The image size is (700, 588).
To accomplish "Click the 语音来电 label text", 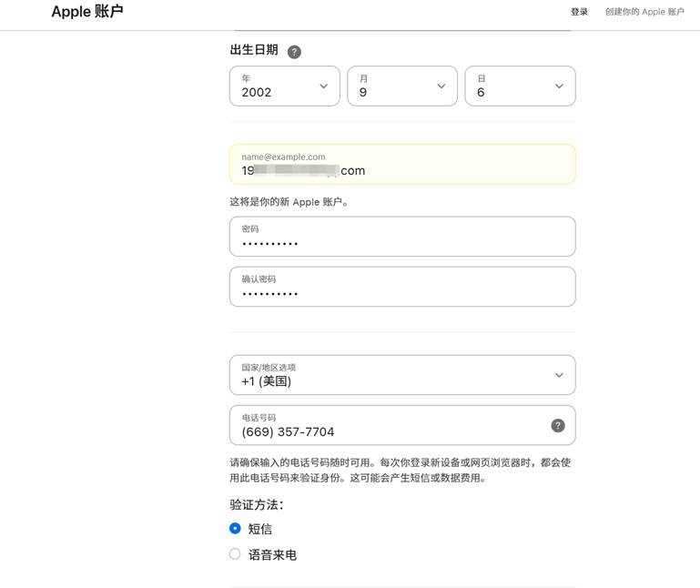I will click(272, 554).
